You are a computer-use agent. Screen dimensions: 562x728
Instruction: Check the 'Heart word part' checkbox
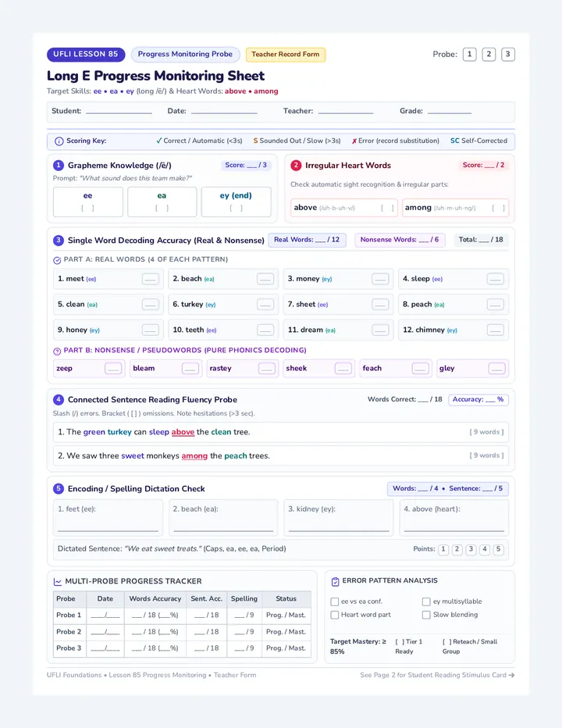coord(334,615)
